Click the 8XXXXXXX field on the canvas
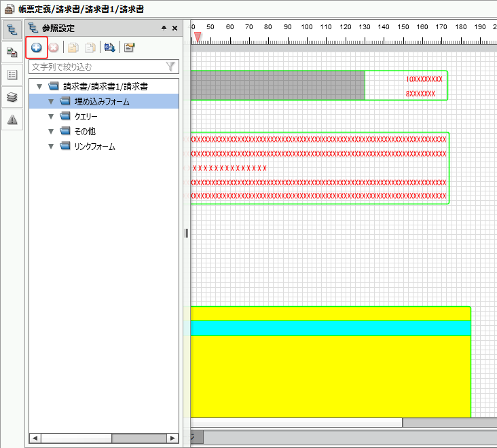The width and height of the screenshot is (497, 448). pos(420,94)
